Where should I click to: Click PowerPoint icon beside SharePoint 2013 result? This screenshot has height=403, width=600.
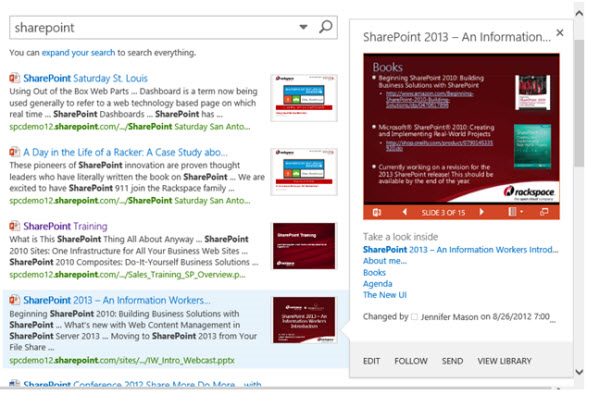point(15,300)
